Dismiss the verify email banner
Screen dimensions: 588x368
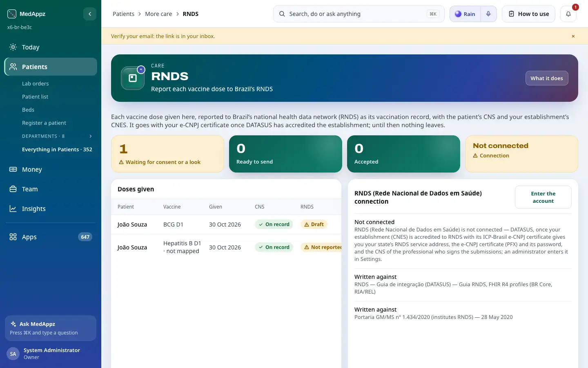(x=573, y=36)
